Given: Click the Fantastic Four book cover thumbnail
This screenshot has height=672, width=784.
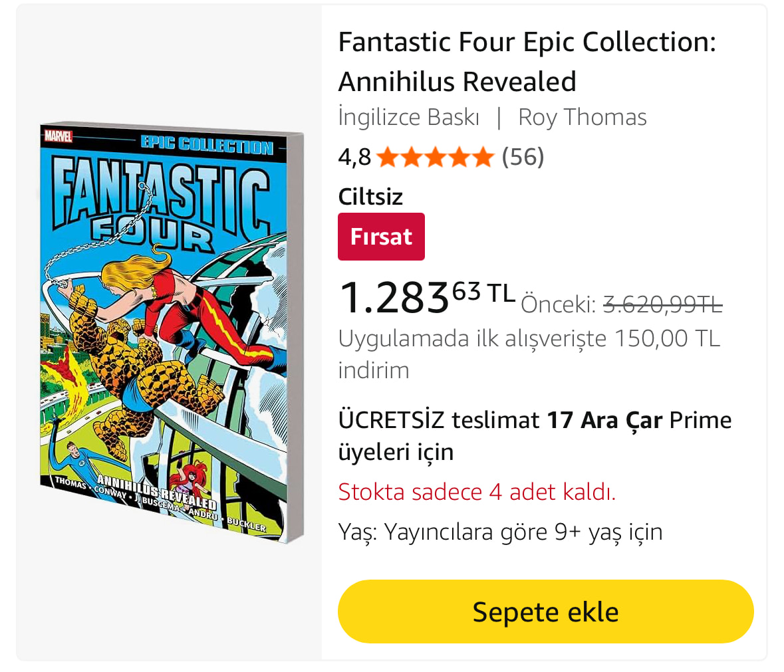Looking at the screenshot, I should pos(170,332).
